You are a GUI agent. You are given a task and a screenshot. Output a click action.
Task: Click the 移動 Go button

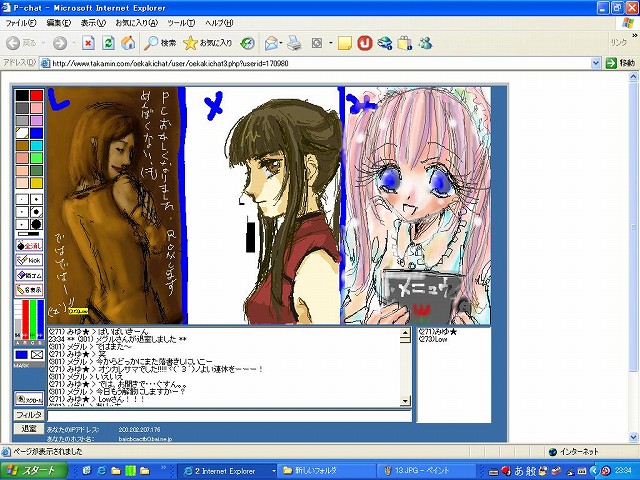pyautogui.click(x=620, y=63)
